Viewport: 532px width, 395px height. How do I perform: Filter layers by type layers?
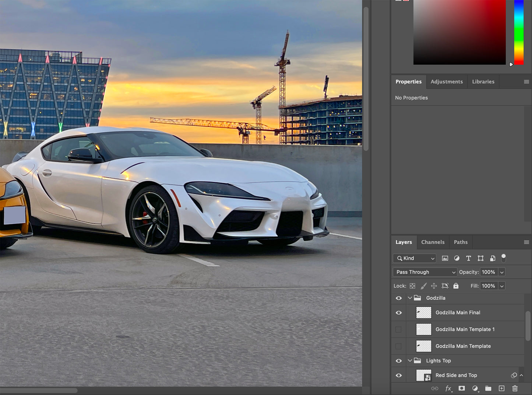(468, 258)
